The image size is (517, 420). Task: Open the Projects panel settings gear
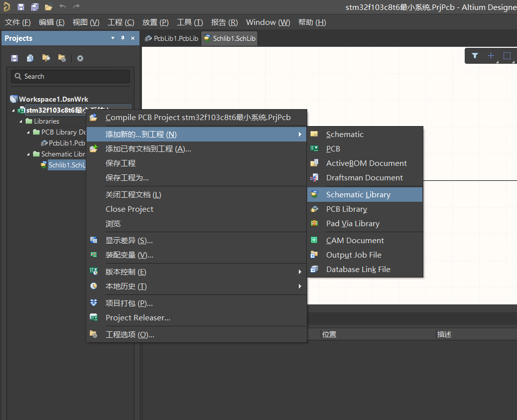click(x=80, y=58)
